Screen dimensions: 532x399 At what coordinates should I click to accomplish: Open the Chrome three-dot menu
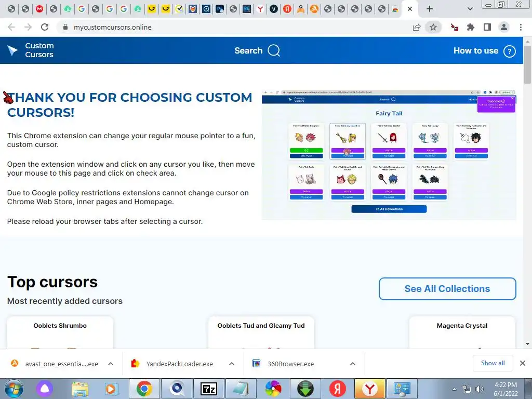coord(521,27)
